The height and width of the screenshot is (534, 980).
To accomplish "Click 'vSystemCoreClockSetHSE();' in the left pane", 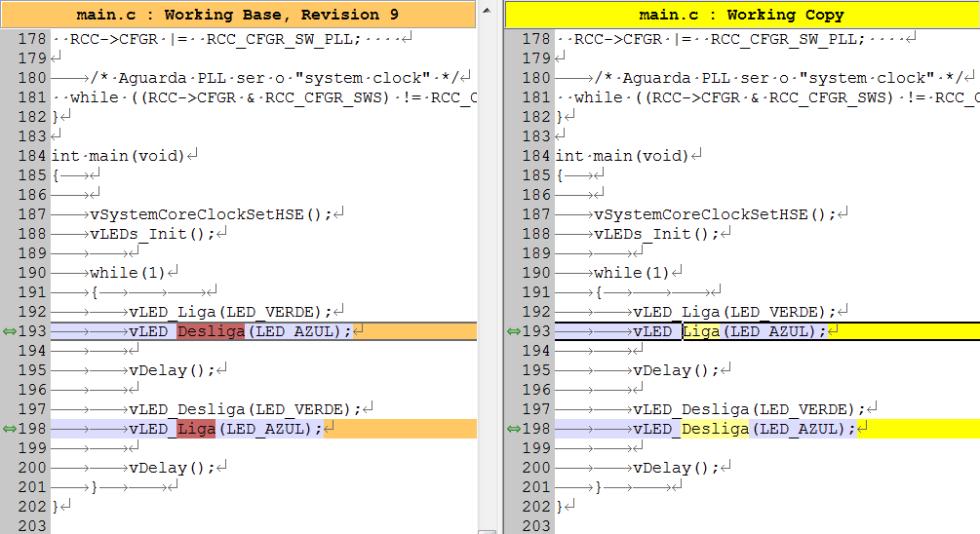I will (211, 214).
